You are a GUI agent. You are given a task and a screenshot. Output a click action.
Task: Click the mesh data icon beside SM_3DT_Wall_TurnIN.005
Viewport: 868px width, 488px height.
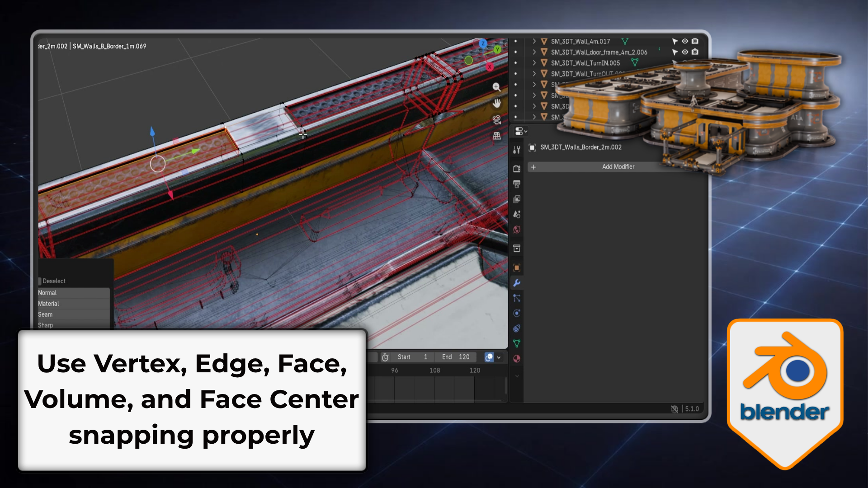coord(635,62)
